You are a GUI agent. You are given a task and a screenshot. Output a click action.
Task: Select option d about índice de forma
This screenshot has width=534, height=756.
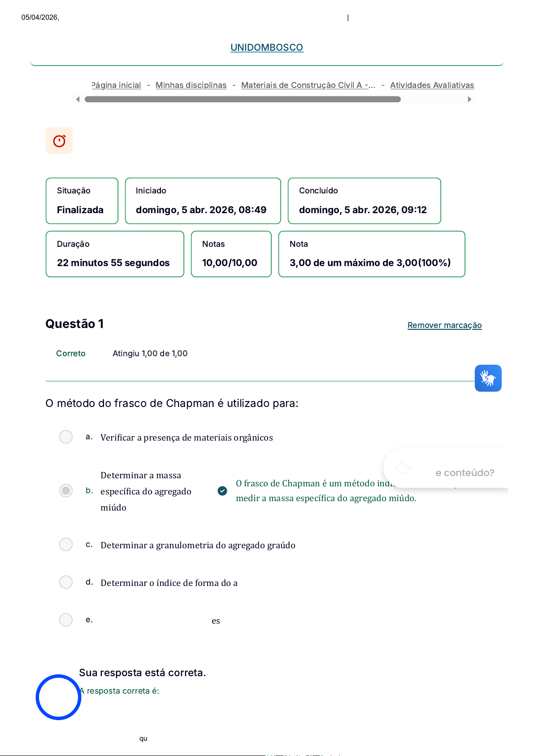(x=66, y=582)
